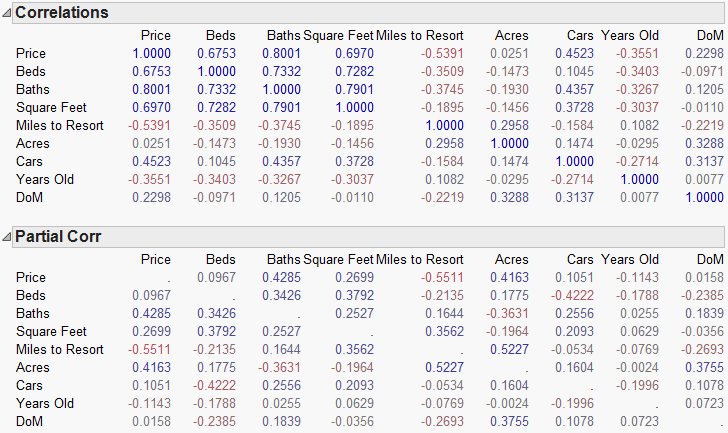
Task: Select DoM column header in Partial Corr table
Action: pos(710,260)
